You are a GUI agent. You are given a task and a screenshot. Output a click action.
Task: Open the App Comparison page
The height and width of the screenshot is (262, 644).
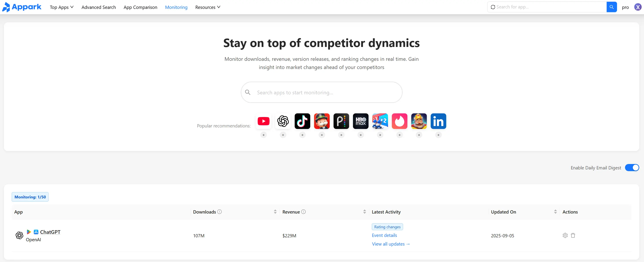point(140,7)
